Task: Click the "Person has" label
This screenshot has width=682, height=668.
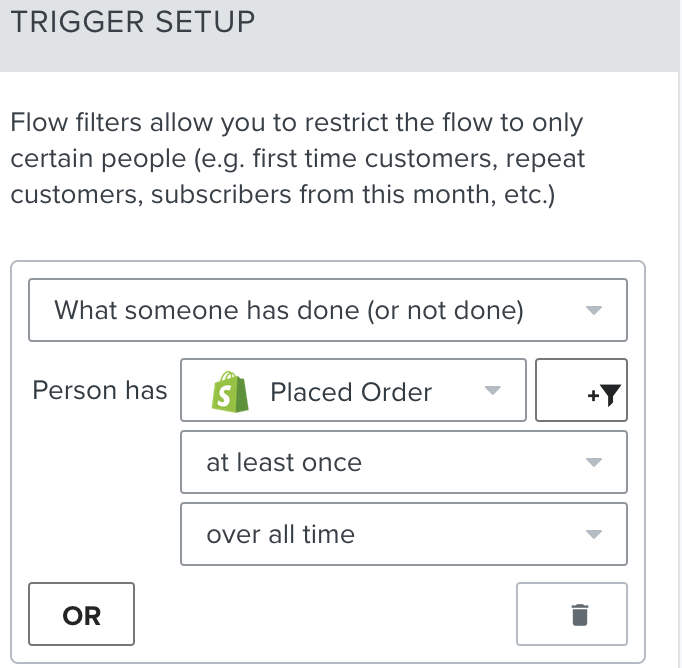Action: (100, 391)
